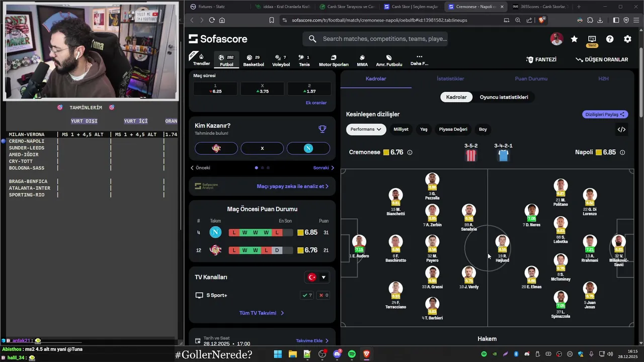Vote X draw in Kim Kazanır

pos(262,148)
